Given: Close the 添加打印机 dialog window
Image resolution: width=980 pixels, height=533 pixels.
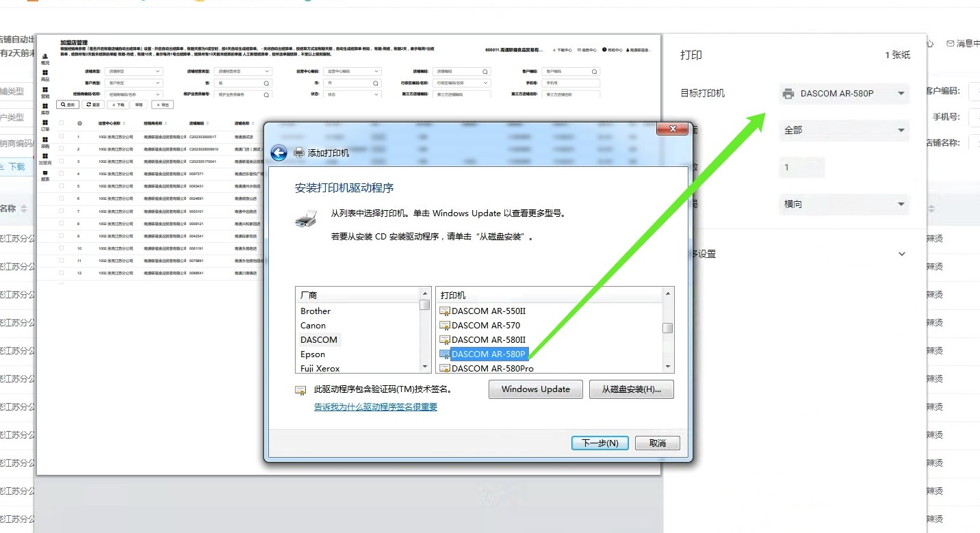Looking at the screenshot, I should pos(672,129).
